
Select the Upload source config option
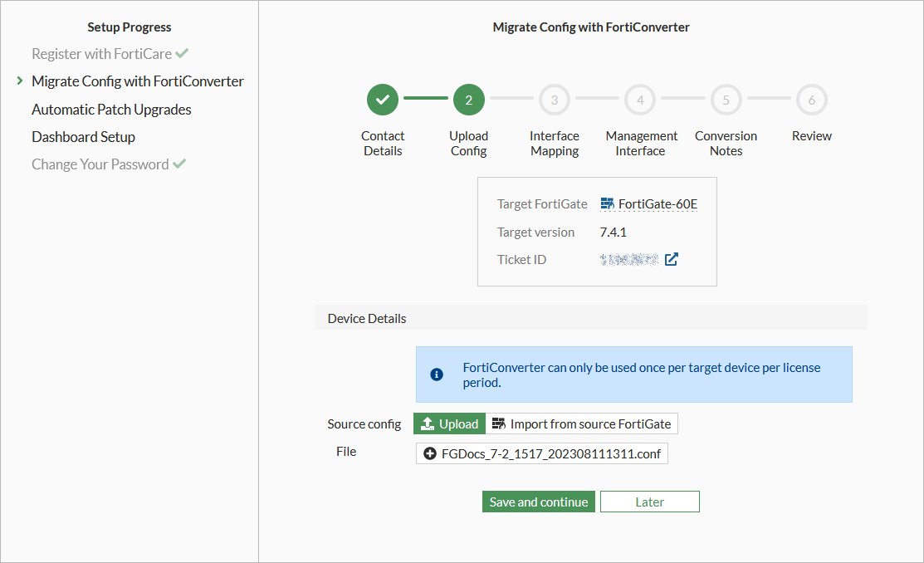449,424
